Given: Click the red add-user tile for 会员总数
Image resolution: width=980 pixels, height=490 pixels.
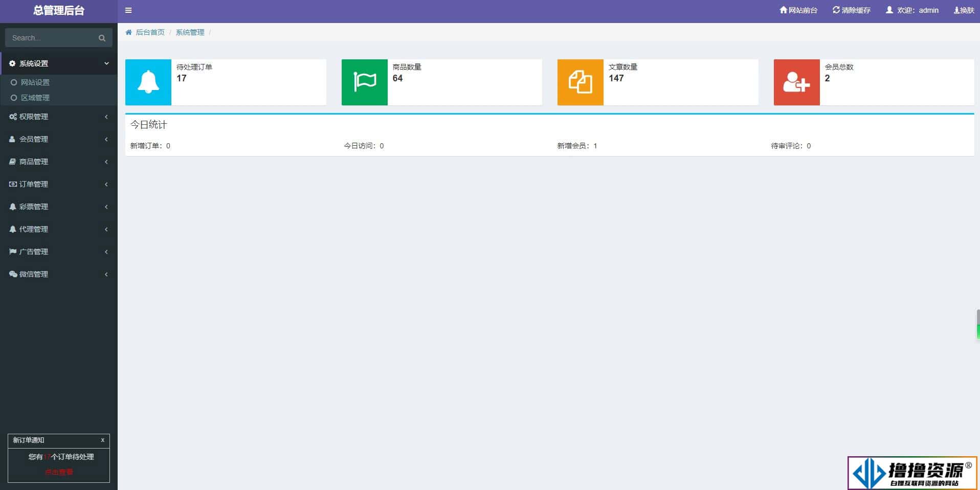Looking at the screenshot, I should click(x=797, y=82).
